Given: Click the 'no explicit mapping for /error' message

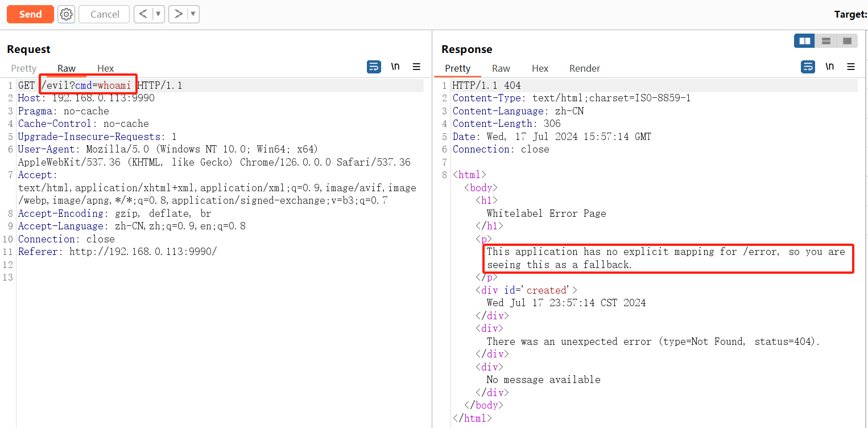Looking at the screenshot, I should click(x=666, y=258).
